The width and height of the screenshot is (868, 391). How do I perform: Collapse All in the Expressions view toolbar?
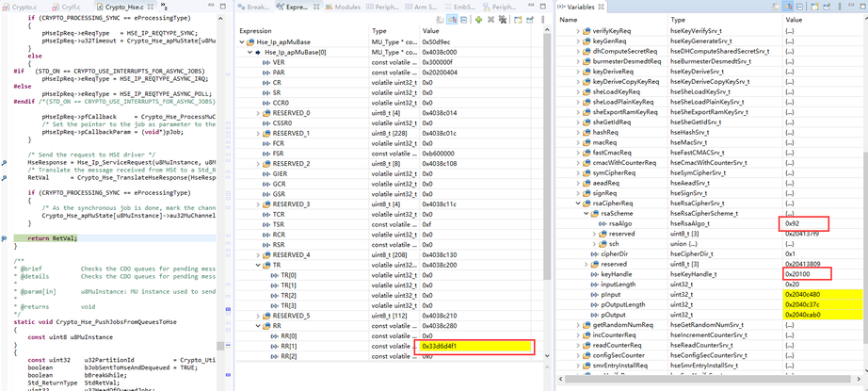click(x=463, y=20)
